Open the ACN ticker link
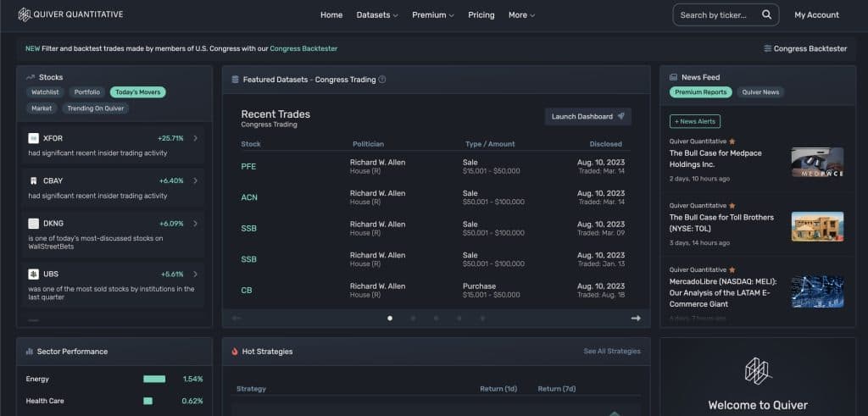Screen dimensions: 868x416 tap(249, 197)
